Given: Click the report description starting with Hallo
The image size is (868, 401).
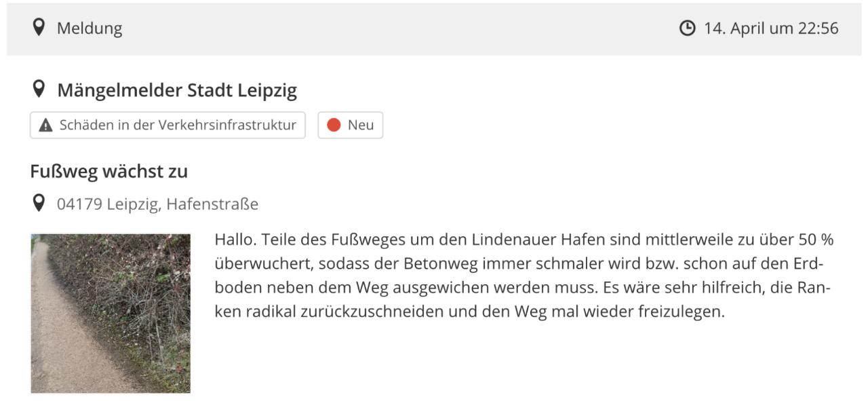Looking at the screenshot, I should 524,276.
